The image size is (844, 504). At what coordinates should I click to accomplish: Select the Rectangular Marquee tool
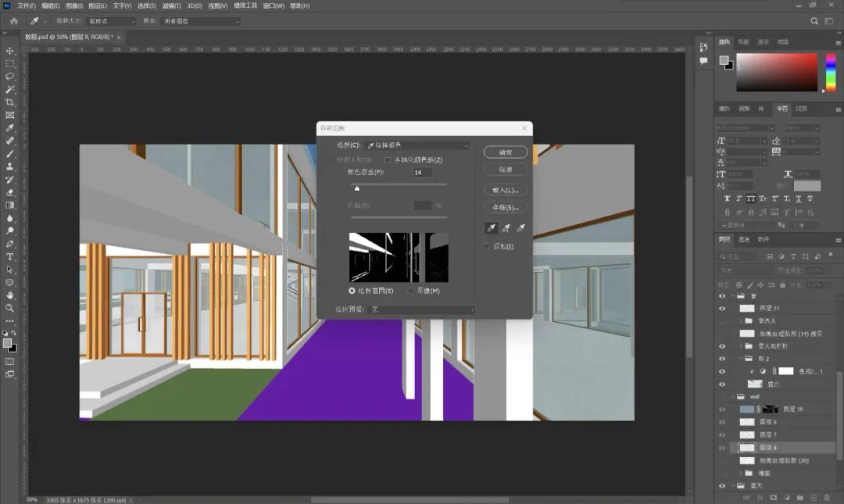point(9,63)
